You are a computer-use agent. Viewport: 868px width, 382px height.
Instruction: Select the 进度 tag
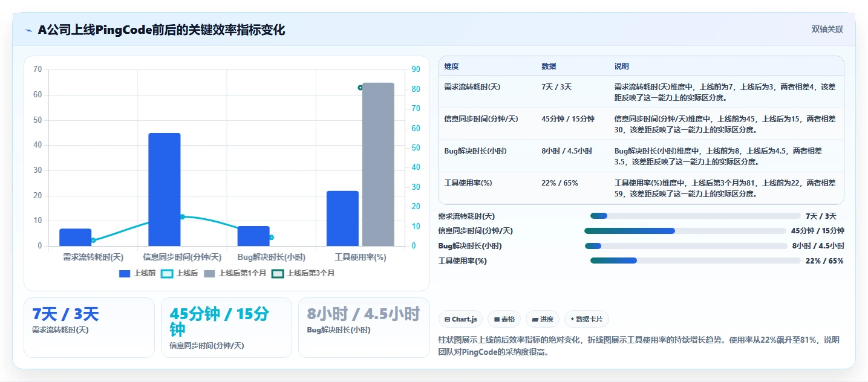[x=543, y=319]
